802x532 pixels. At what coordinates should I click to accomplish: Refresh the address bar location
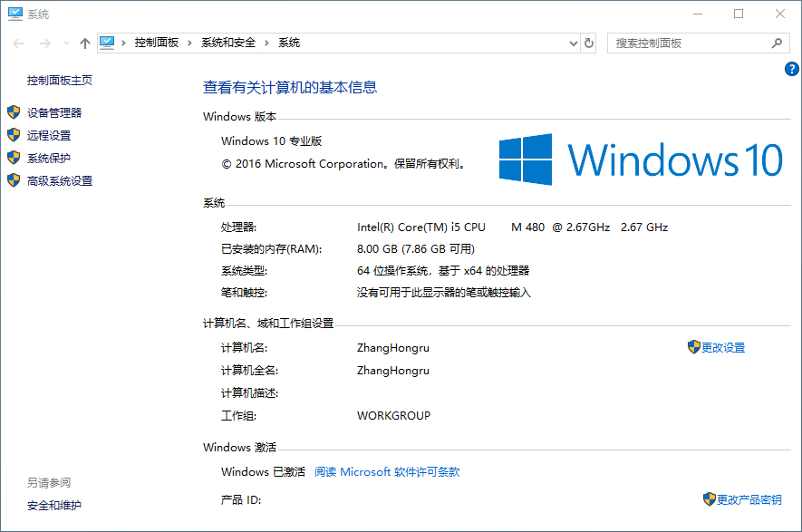[x=589, y=43]
